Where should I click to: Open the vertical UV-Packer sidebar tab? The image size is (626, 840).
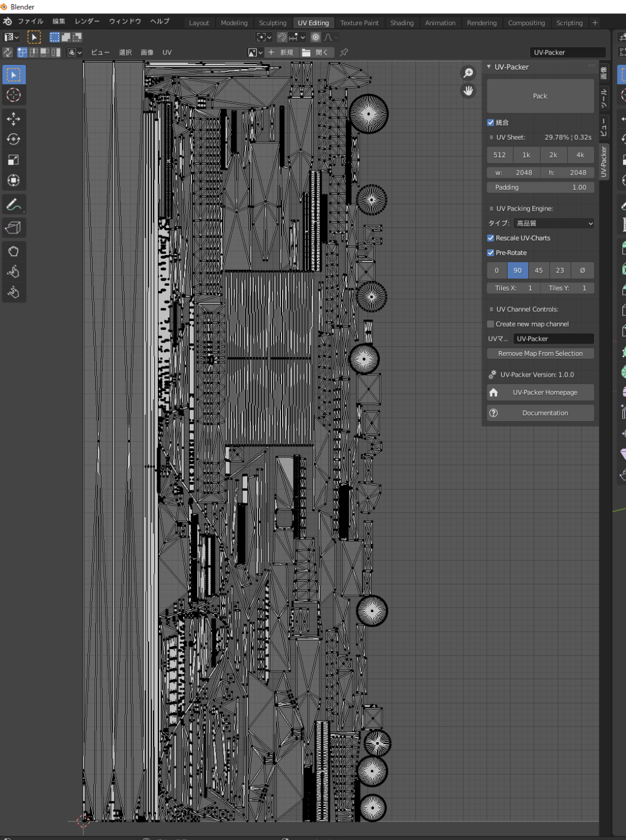pos(604,161)
